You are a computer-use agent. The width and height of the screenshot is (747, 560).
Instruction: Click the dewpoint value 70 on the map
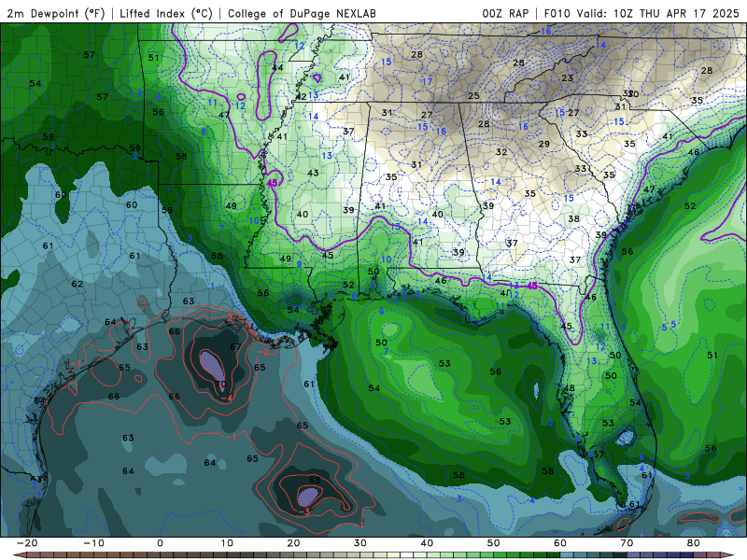tap(220, 384)
